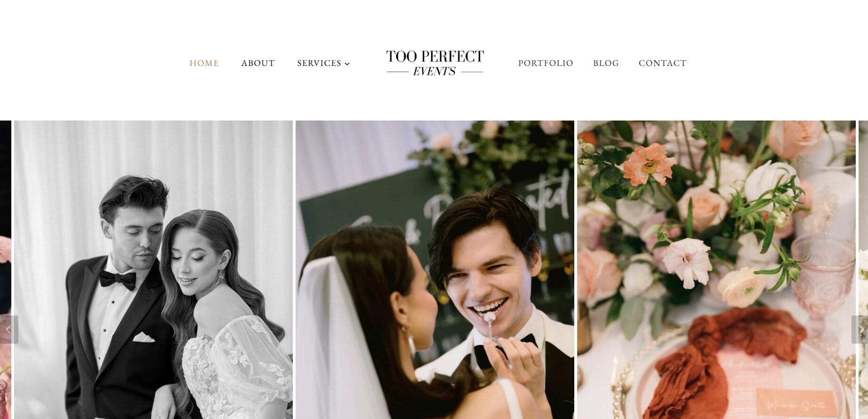Open the Portfolio page
Viewport: 868px width, 419px height.
tap(546, 63)
